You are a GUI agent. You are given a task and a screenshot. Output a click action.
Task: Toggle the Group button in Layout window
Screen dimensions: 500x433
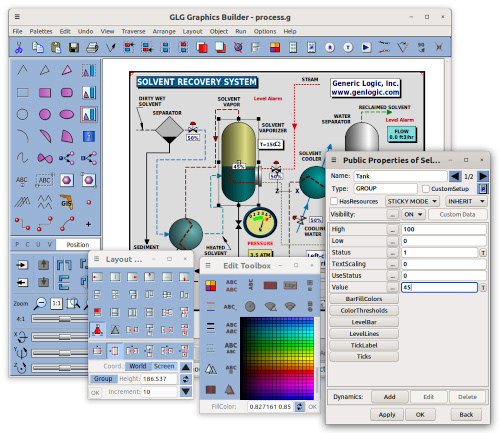tap(103, 379)
